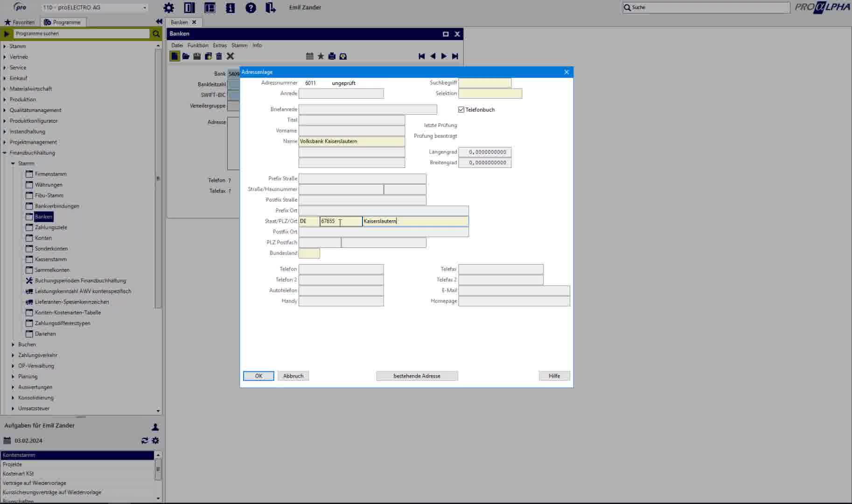
Task: Jump to first record in Banken
Action: coord(422,56)
